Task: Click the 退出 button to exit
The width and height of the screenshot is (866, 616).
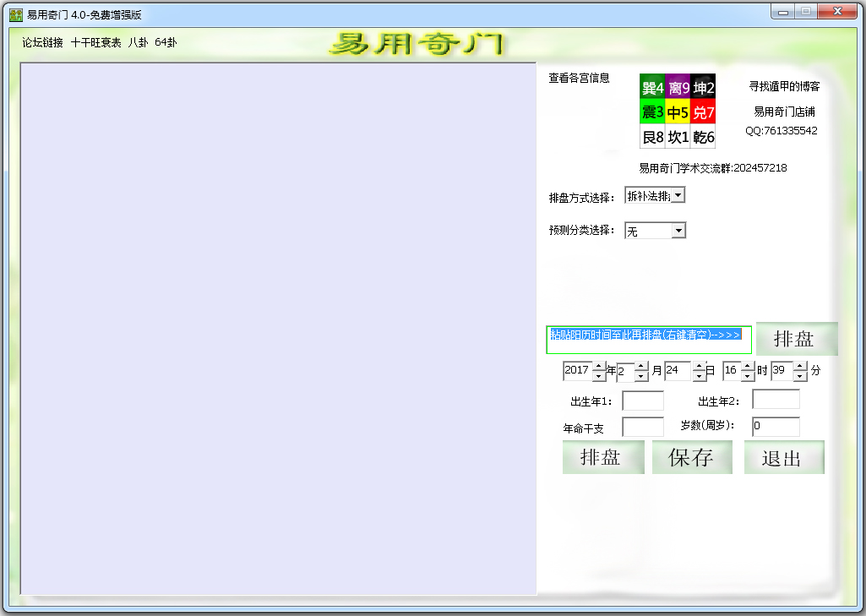Action: tap(783, 458)
